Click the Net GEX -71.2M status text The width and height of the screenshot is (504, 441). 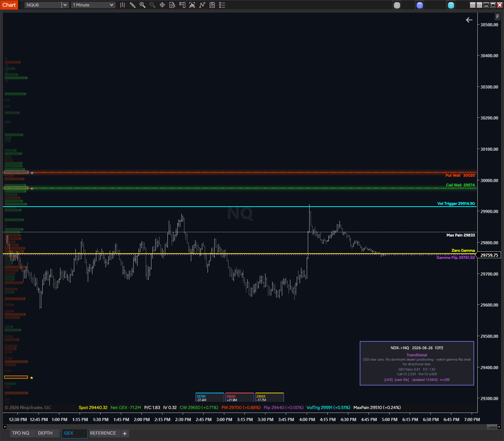click(x=126, y=408)
